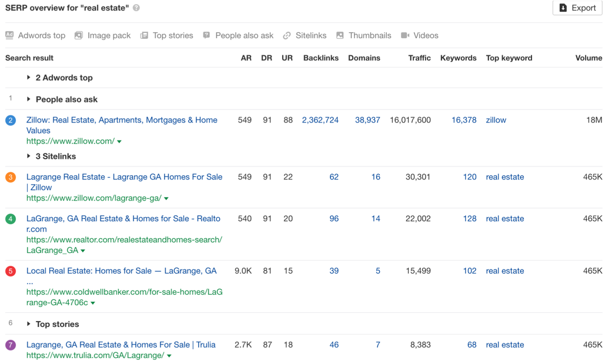Open the dropdown next to coldwellbanker.com URL
Image resolution: width=612 pixels, height=364 pixels.
[x=93, y=303]
